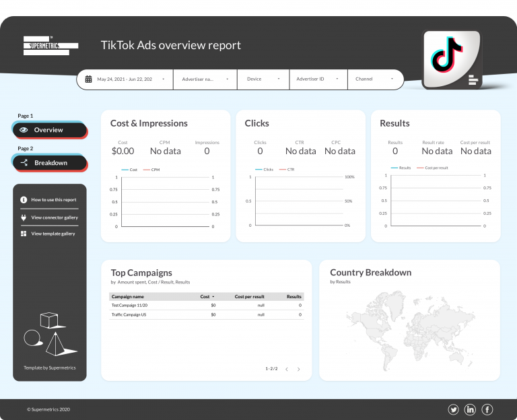Select the Test Campaign 11/20 row
517x420 pixels.
pyautogui.click(x=207, y=306)
